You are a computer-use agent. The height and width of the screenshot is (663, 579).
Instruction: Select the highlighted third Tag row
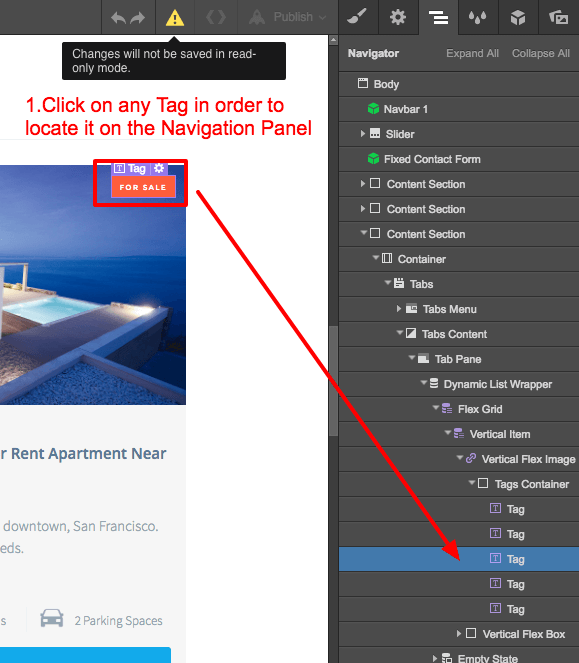tap(459, 559)
